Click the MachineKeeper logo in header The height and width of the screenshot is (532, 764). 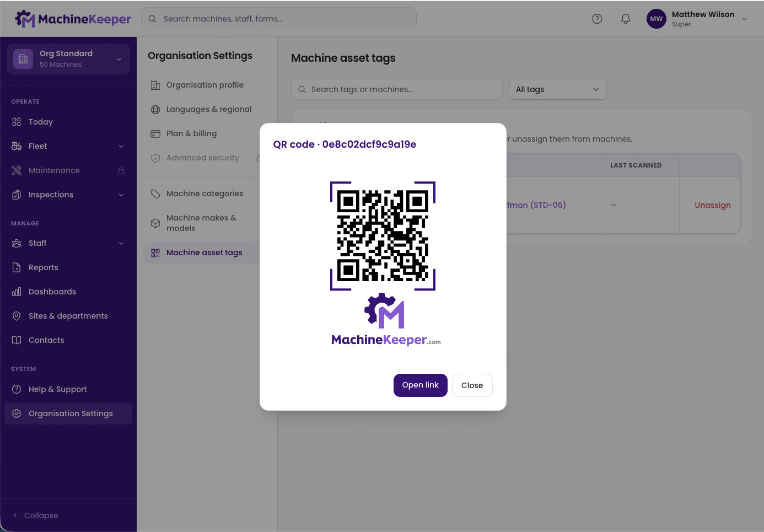click(73, 19)
